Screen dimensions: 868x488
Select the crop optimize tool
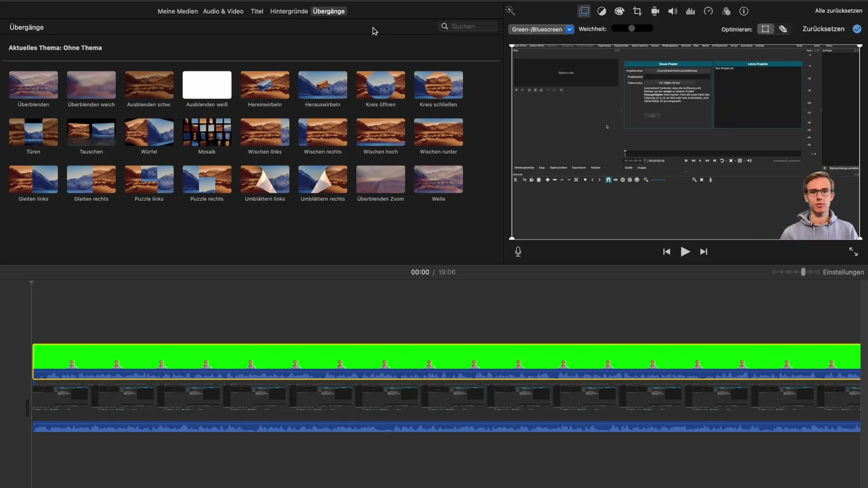tap(765, 29)
